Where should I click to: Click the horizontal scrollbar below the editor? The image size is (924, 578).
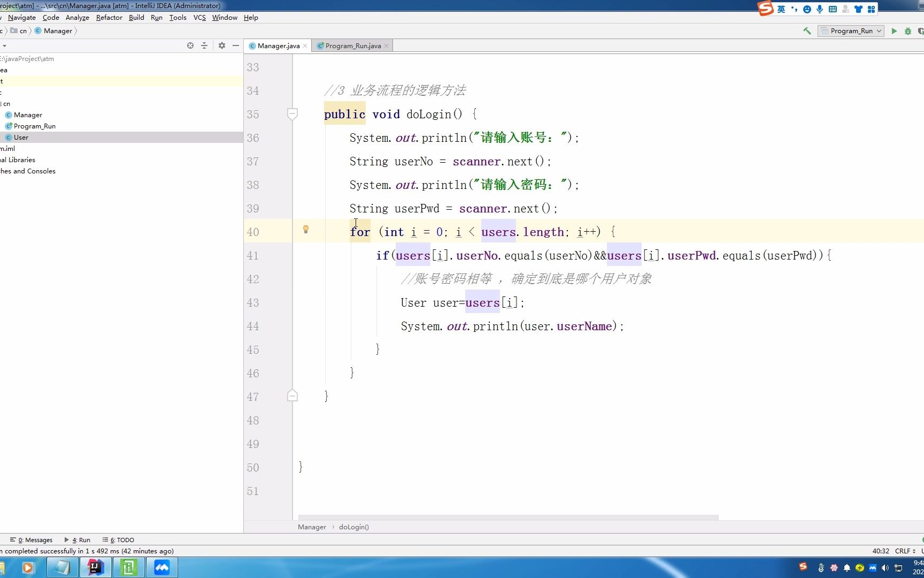(508, 518)
